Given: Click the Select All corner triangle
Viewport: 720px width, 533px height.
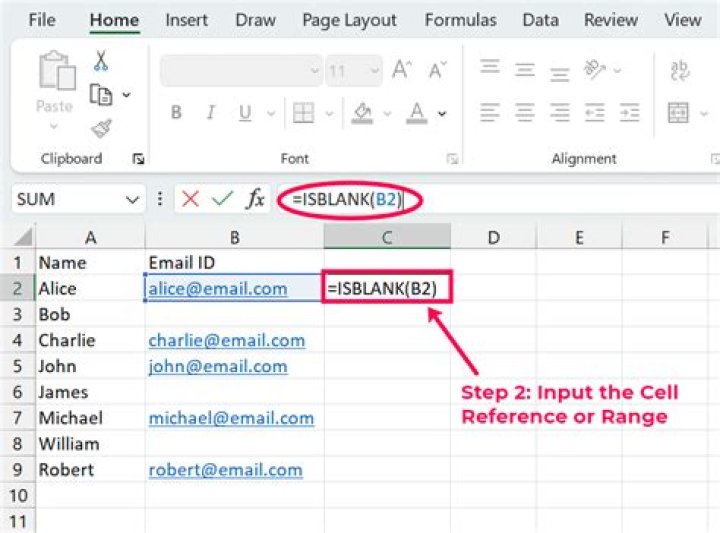Looking at the screenshot, I should [23, 237].
